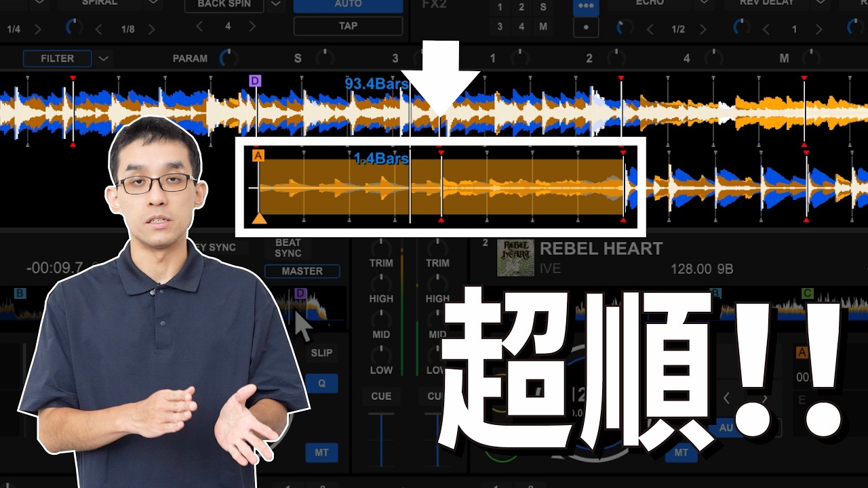Decrease the ECHO beat value 1/2
The image size is (868, 488).
coord(649,29)
